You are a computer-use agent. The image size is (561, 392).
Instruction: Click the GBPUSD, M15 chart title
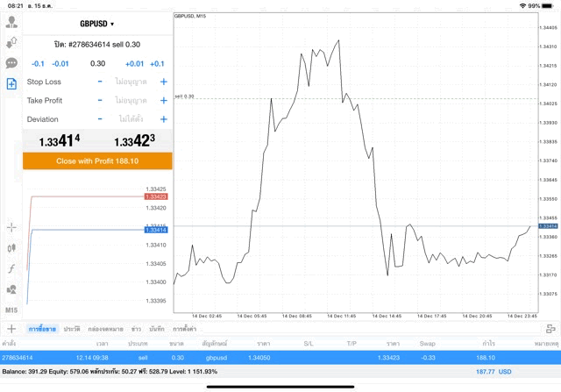190,16
